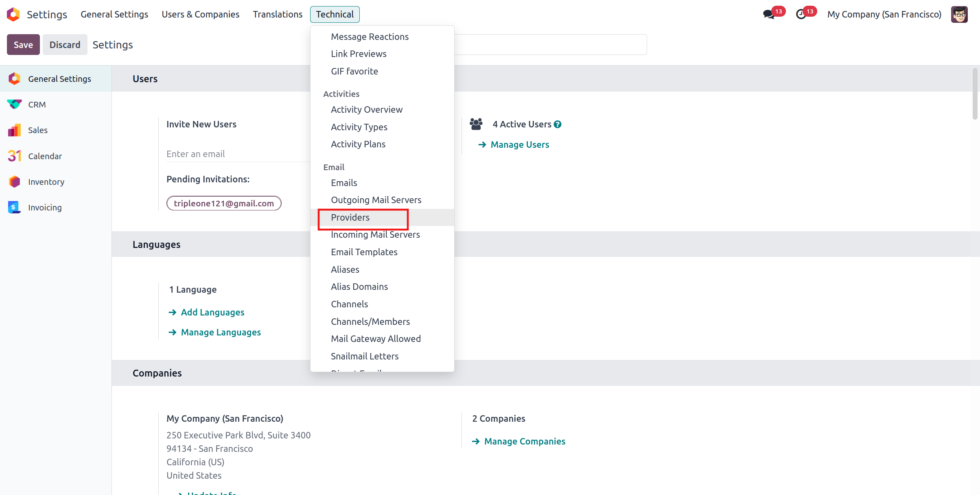The width and height of the screenshot is (980, 495).
Task: Open the Users & Companies menu
Action: point(200,14)
